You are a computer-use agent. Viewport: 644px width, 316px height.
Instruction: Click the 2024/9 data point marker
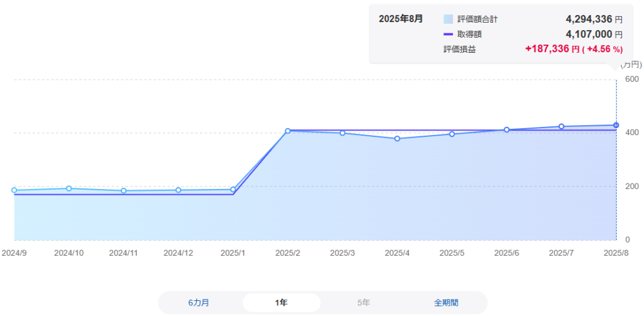pos(14,190)
